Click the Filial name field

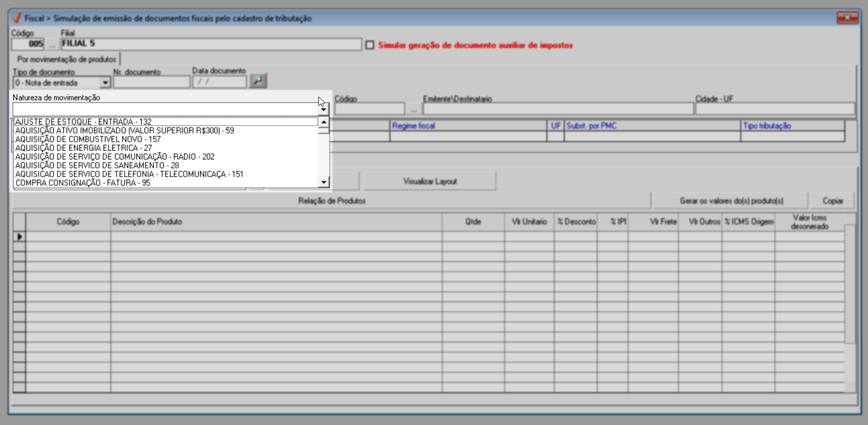(211, 44)
